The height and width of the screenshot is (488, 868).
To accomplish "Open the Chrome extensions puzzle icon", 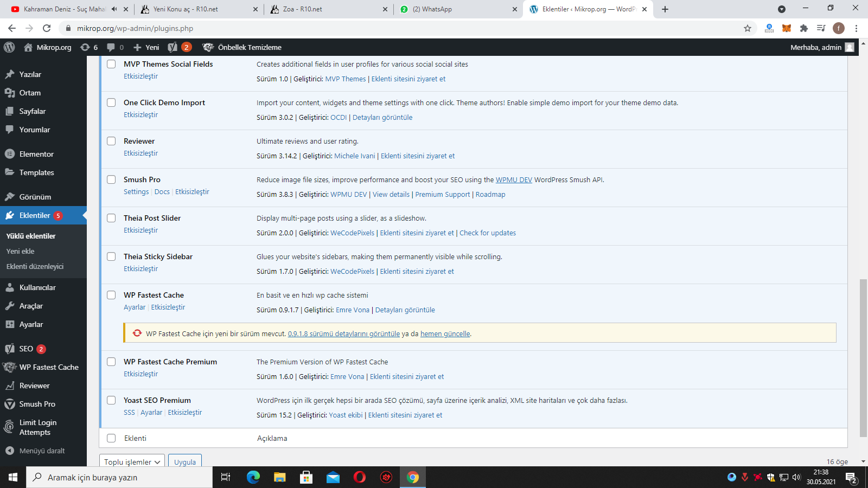I will click(804, 28).
